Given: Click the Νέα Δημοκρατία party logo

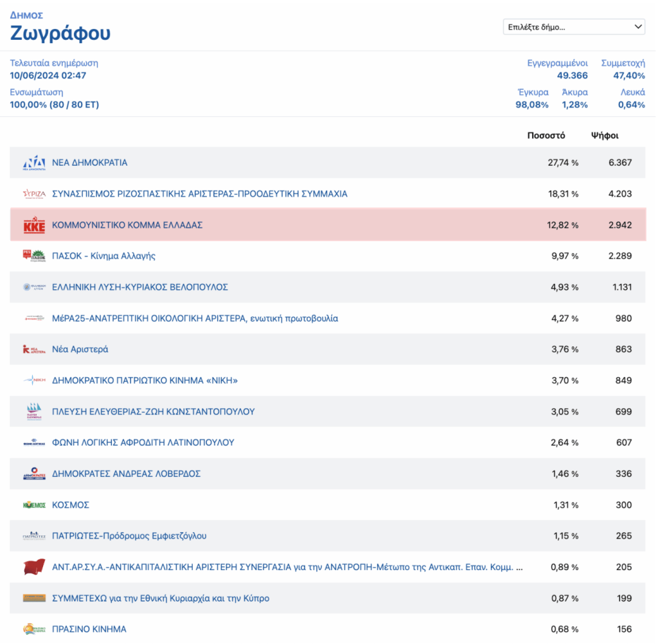Looking at the screenshot, I should [34, 163].
